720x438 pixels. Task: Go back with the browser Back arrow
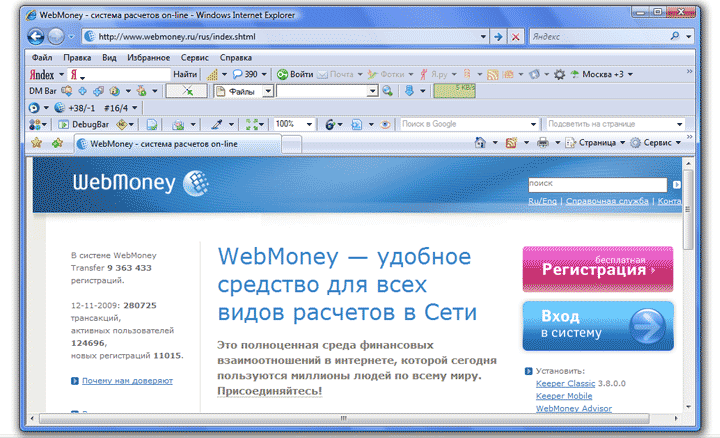point(35,36)
